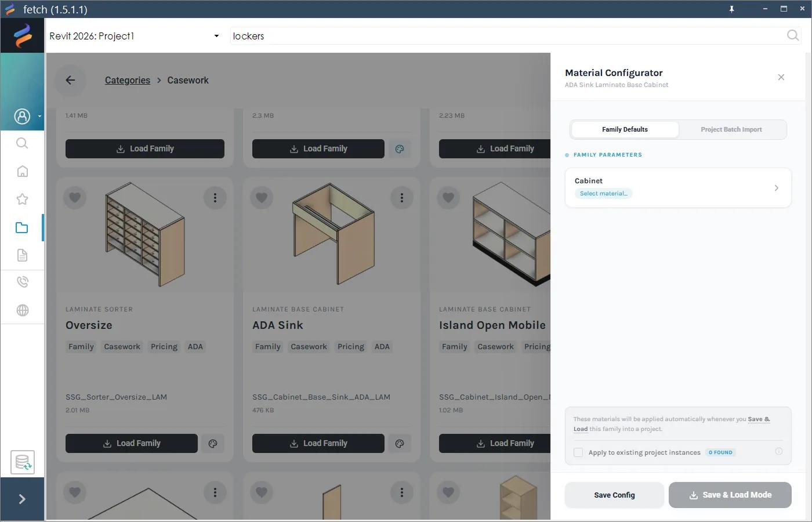This screenshot has height=522, width=812.
Task: Pin the fetch window with the pushpin
Action: click(x=732, y=9)
